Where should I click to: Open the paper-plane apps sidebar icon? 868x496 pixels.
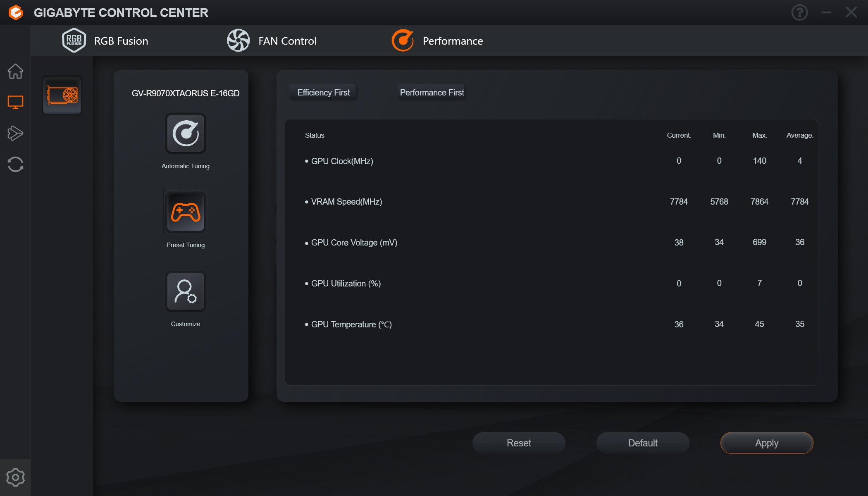pyautogui.click(x=15, y=133)
